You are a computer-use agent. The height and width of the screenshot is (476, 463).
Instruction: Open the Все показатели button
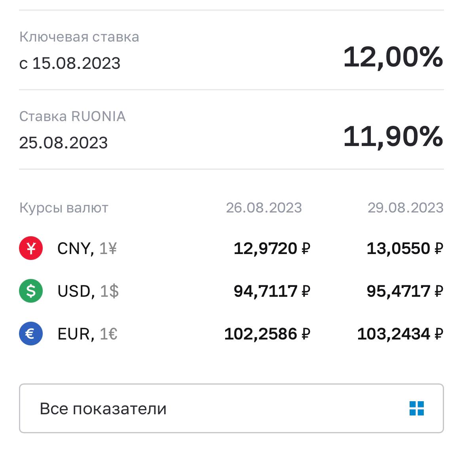point(231,408)
